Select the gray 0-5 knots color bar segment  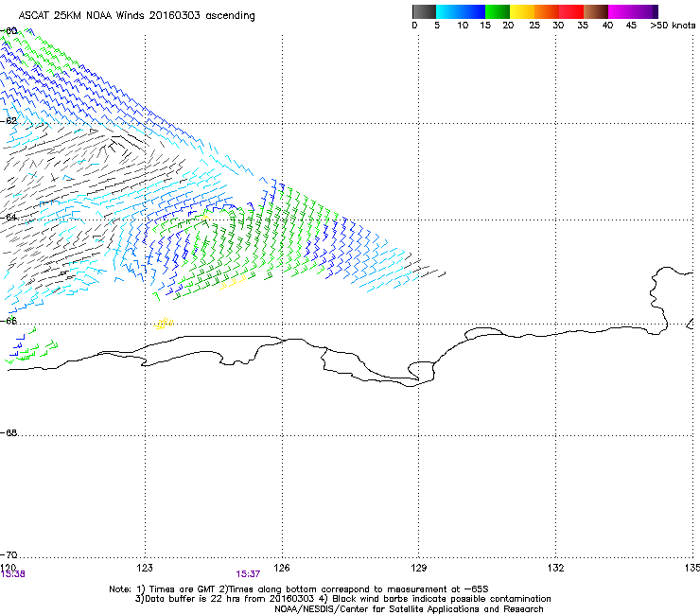click(x=424, y=11)
